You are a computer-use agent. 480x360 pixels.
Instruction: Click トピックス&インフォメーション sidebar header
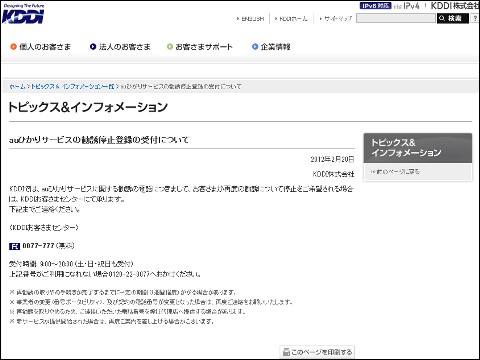tap(418, 148)
